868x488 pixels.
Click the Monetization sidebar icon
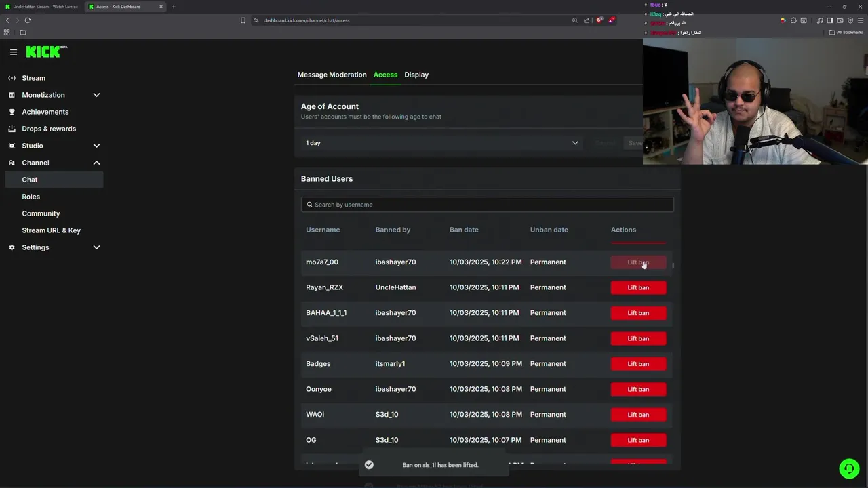(12, 95)
